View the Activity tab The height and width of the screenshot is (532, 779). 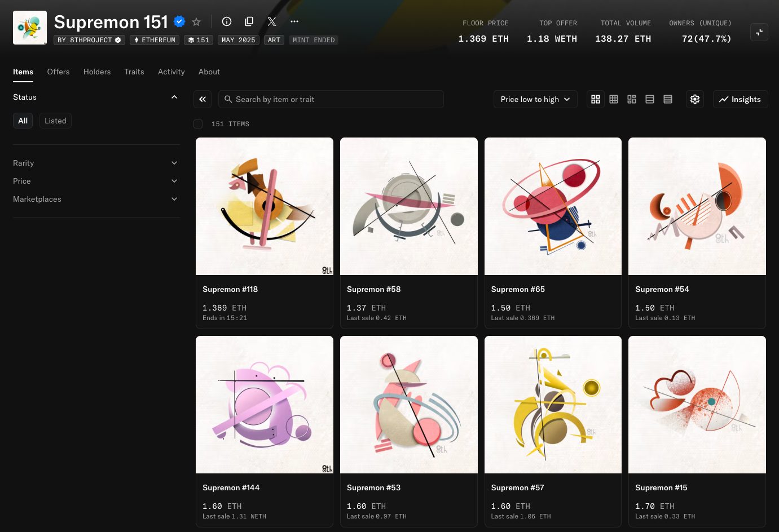pyautogui.click(x=171, y=72)
